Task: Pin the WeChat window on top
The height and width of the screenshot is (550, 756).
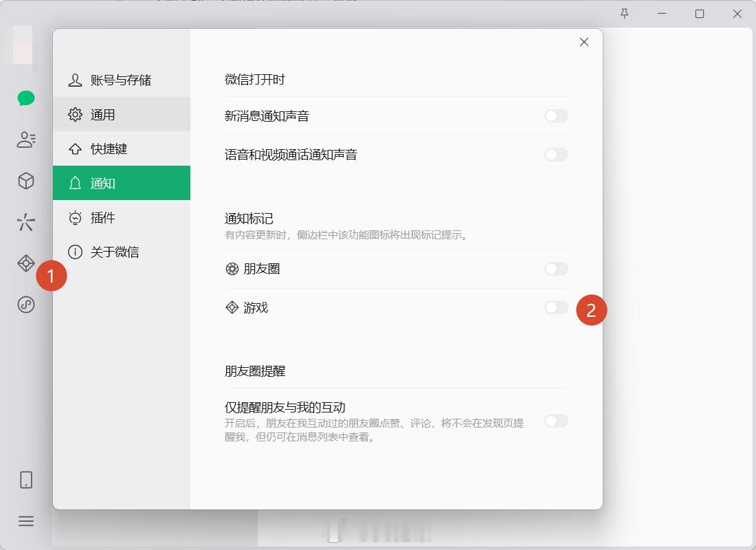Action: [x=624, y=14]
